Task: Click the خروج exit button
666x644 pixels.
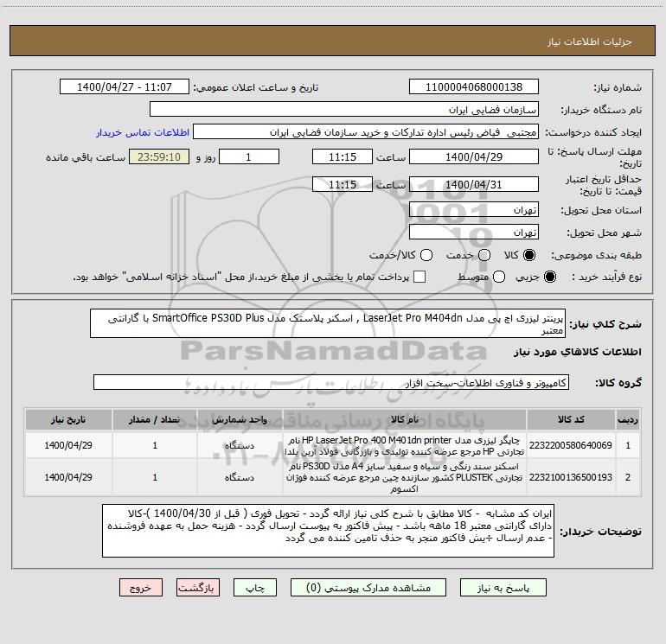Action: (141, 588)
